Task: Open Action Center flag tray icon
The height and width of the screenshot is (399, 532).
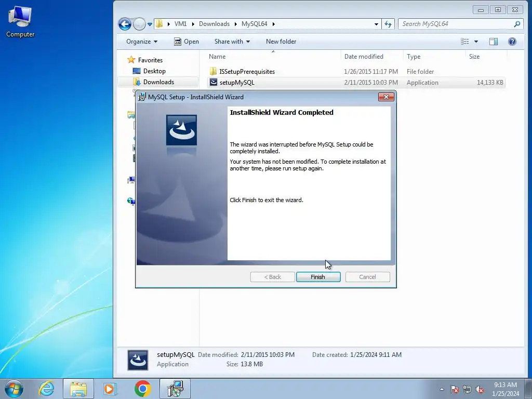Action: click(x=455, y=389)
